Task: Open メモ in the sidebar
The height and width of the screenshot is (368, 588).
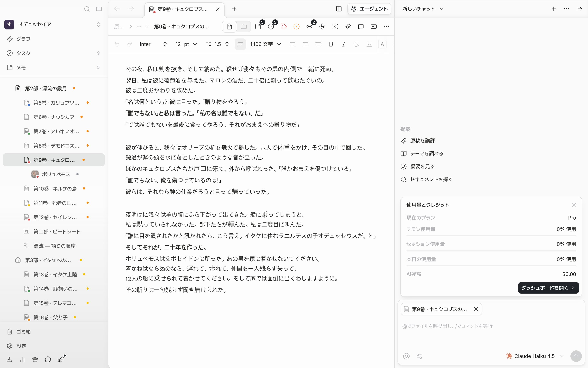Action: pos(54,67)
